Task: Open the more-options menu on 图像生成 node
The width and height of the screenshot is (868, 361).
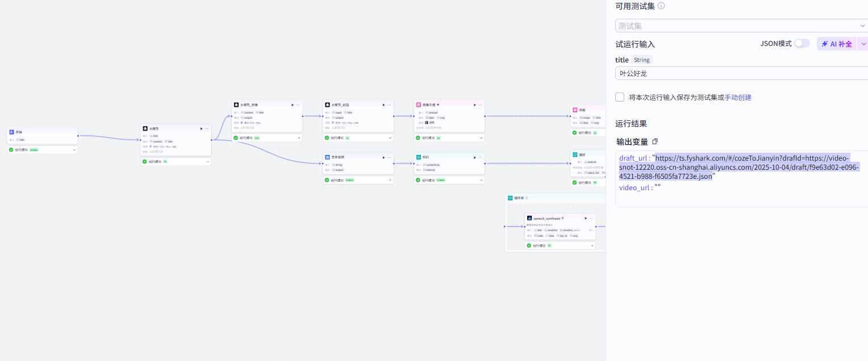Action: click(480, 105)
